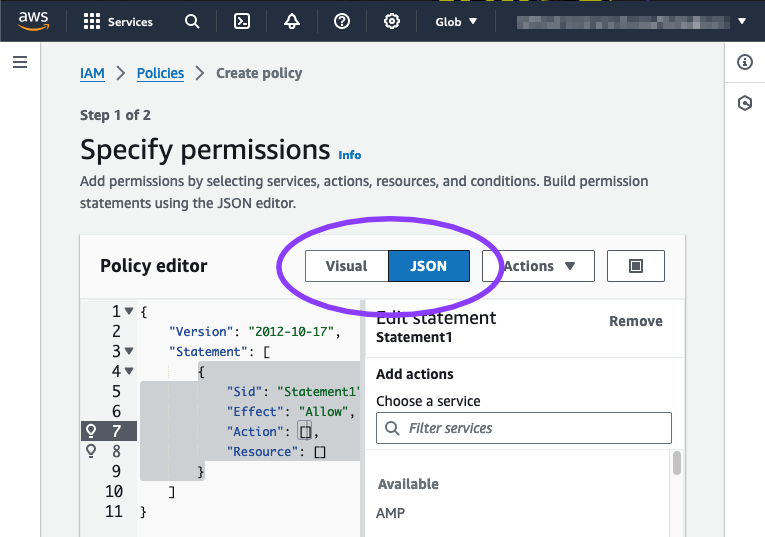Viewport: 765px width, 537px height.
Task: Click the Filter services search field
Action: pyautogui.click(x=523, y=428)
